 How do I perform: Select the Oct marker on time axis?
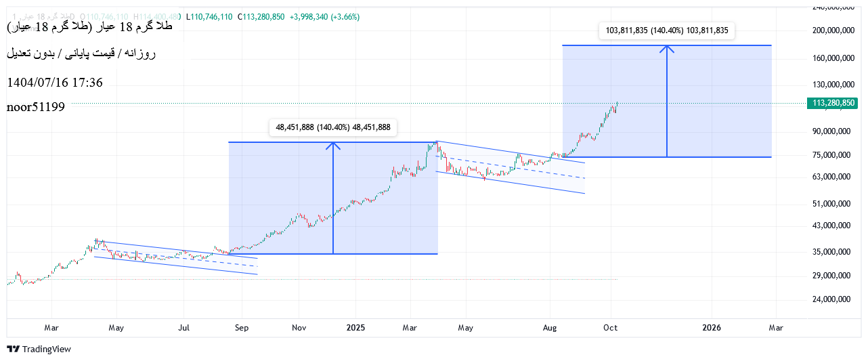click(x=611, y=328)
